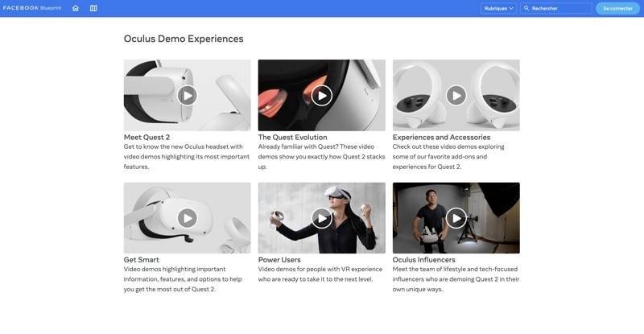The image size is (644, 334).
Task: Click the Se connecter button
Action: 617,8
